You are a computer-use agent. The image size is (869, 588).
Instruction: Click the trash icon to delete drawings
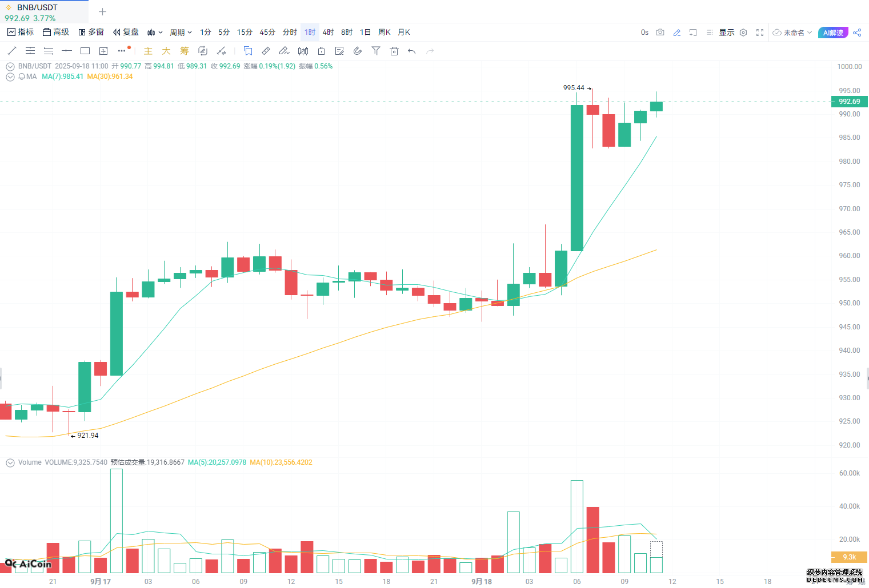click(x=394, y=51)
